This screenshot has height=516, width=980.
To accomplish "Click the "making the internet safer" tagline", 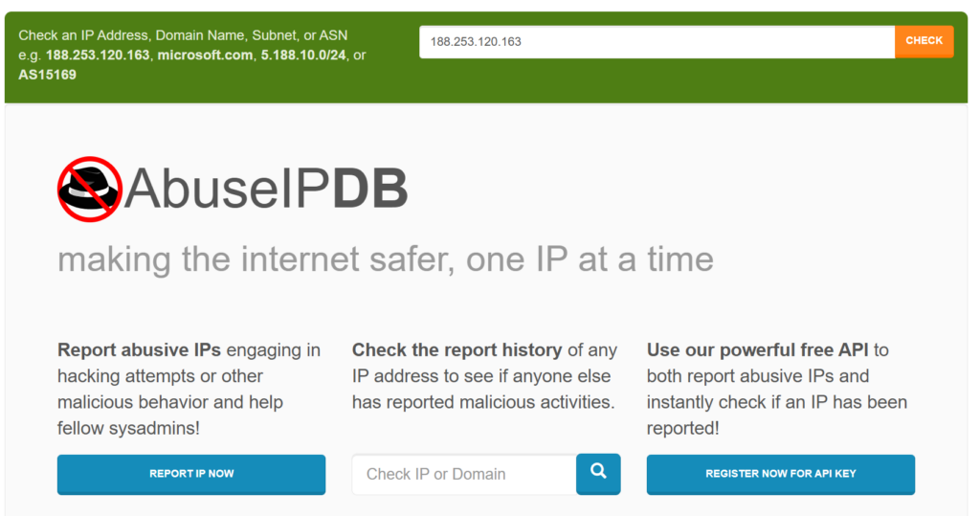I will [385, 258].
